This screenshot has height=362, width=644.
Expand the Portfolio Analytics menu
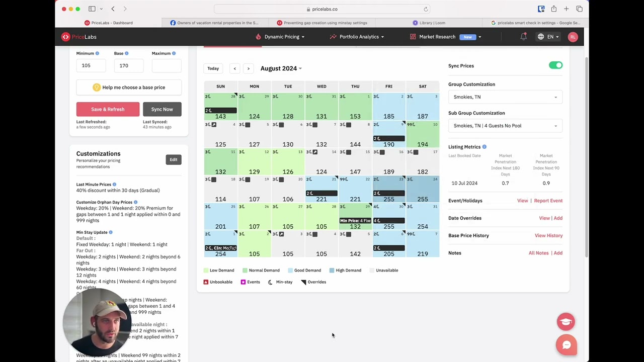click(357, 37)
